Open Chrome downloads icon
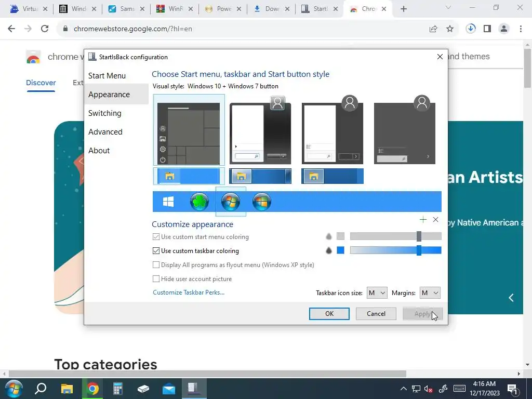This screenshot has width=532, height=399. [470, 29]
